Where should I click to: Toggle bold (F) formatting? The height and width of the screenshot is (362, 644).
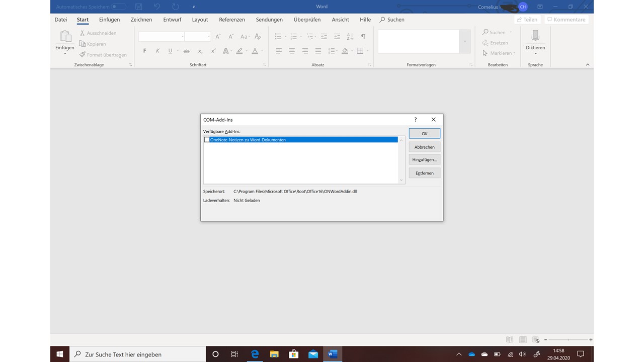coord(144,51)
